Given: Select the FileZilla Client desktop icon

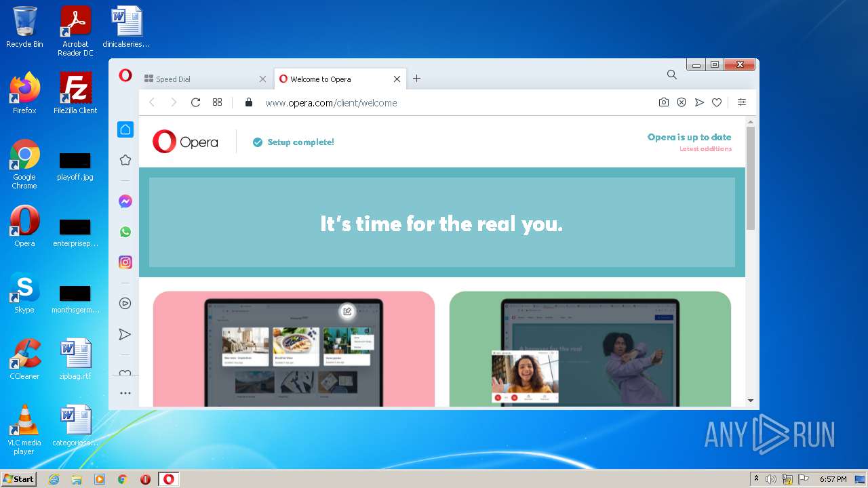Looking at the screenshot, I should pyautogui.click(x=75, y=94).
